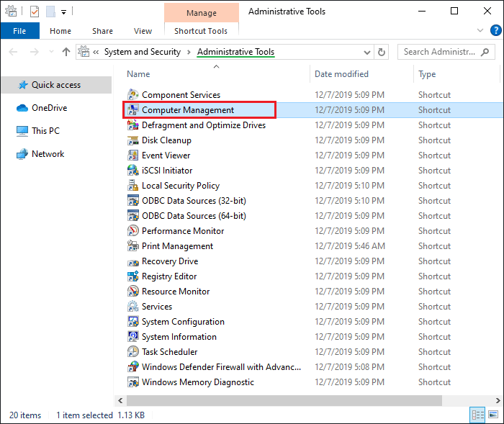Click the System Configuration icon
The width and height of the screenshot is (504, 424).
tap(132, 322)
